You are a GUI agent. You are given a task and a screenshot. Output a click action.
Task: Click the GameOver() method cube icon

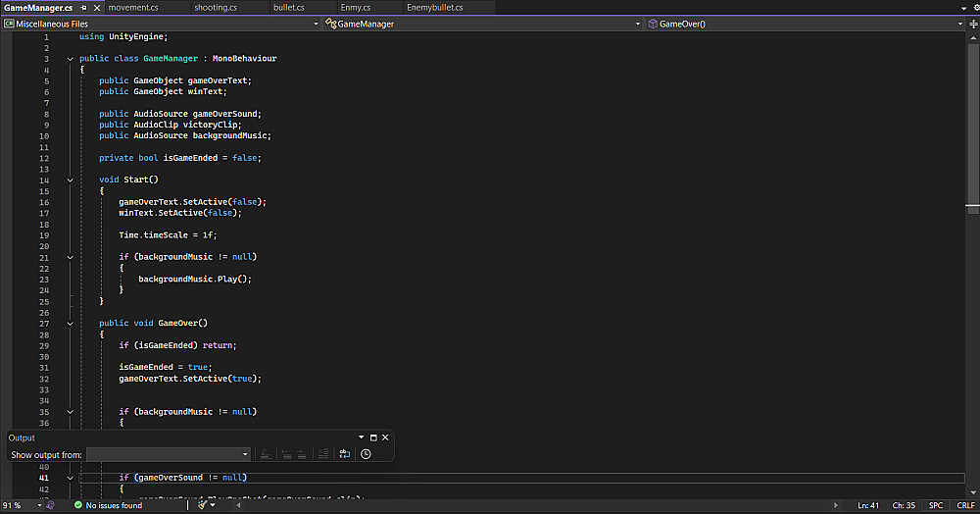pyautogui.click(x=653, y=24)
